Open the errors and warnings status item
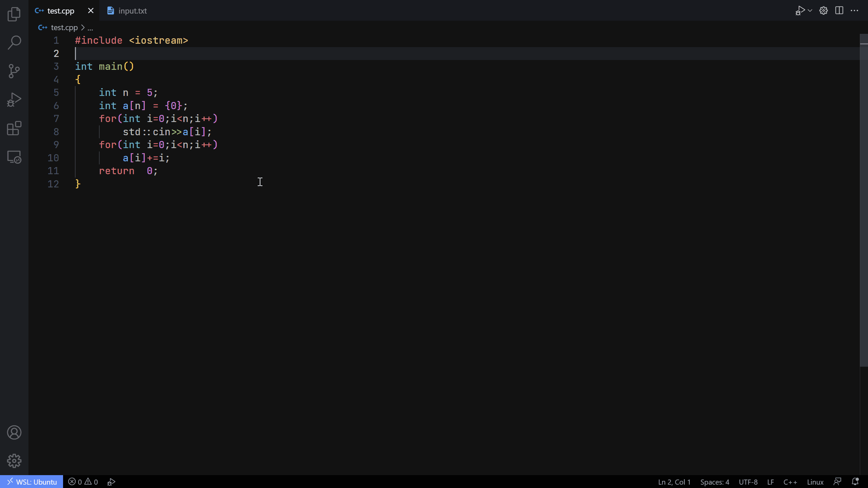Image resolution: width=868 pixels, height=488 pixels. 83,482
